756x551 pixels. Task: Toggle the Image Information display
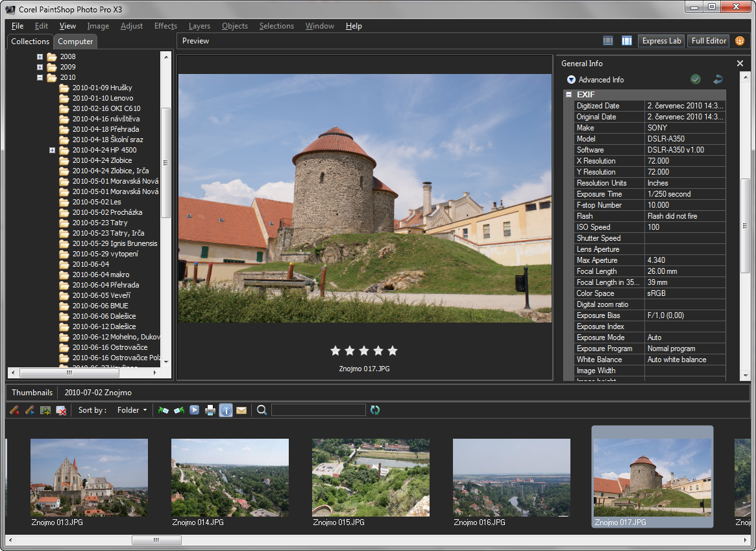point(226,410)
